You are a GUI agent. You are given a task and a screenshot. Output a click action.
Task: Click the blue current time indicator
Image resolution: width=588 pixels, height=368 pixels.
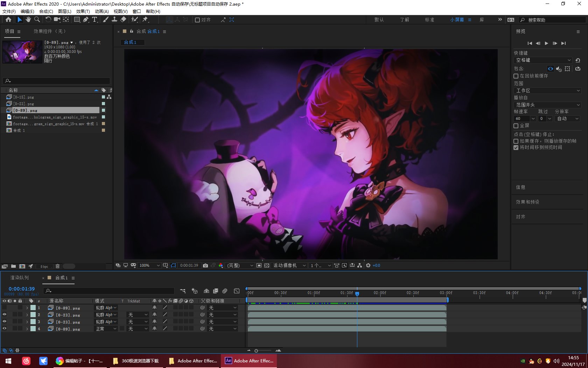pyautogui.click(x=357, y=294)
